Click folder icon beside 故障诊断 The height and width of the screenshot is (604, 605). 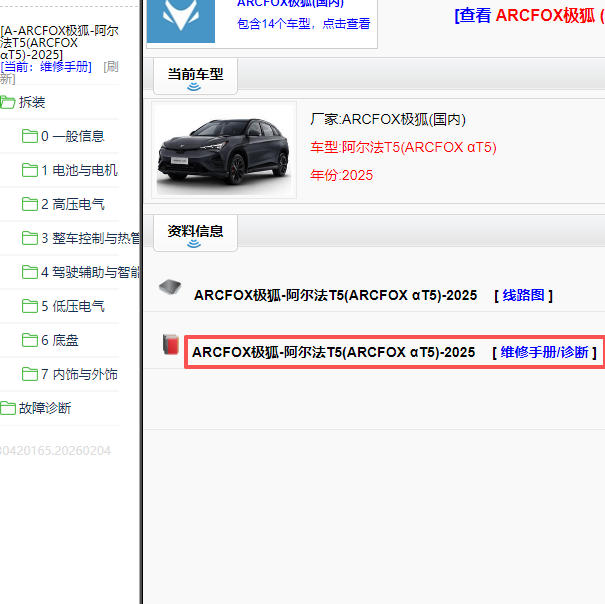pyautogui.click(x=7, y=408)
